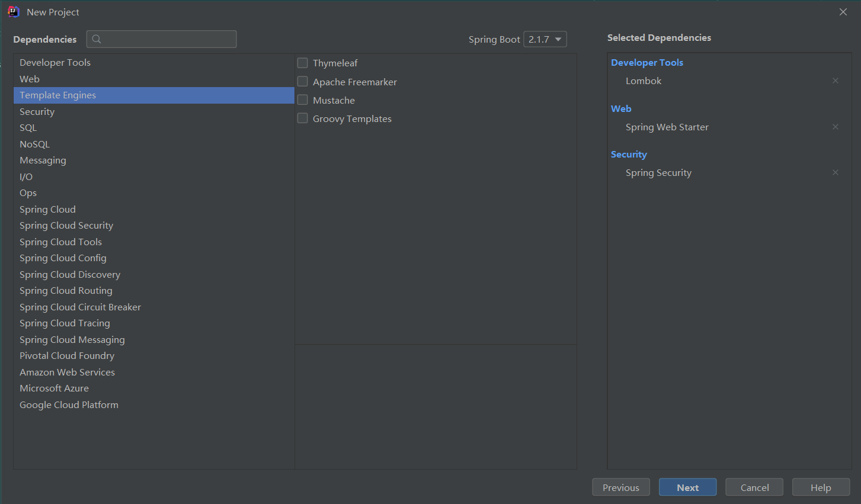Click the search magnifier icon
The image size is (861, 504).
97,39
